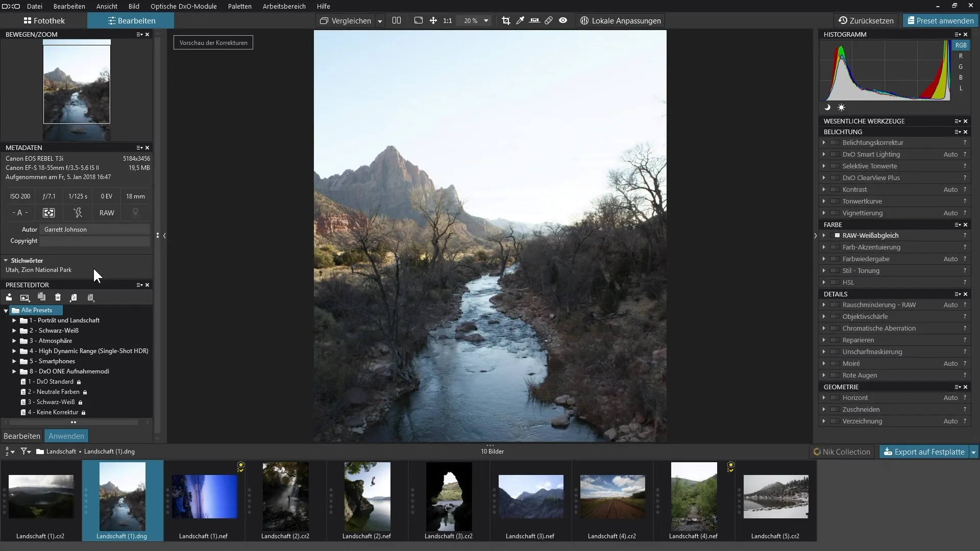
Task: Click Export auf Festplatte button
Action: click(924, 452)
